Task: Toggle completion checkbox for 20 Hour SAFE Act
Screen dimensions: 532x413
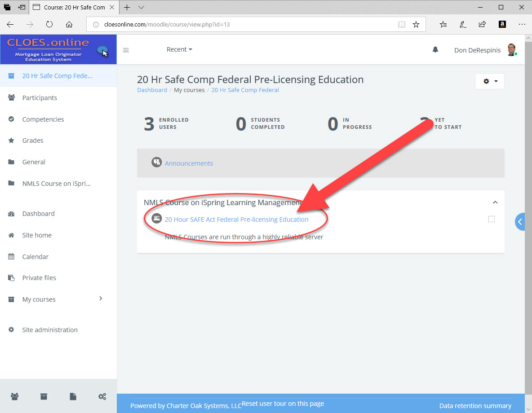Action: point(491,219)
